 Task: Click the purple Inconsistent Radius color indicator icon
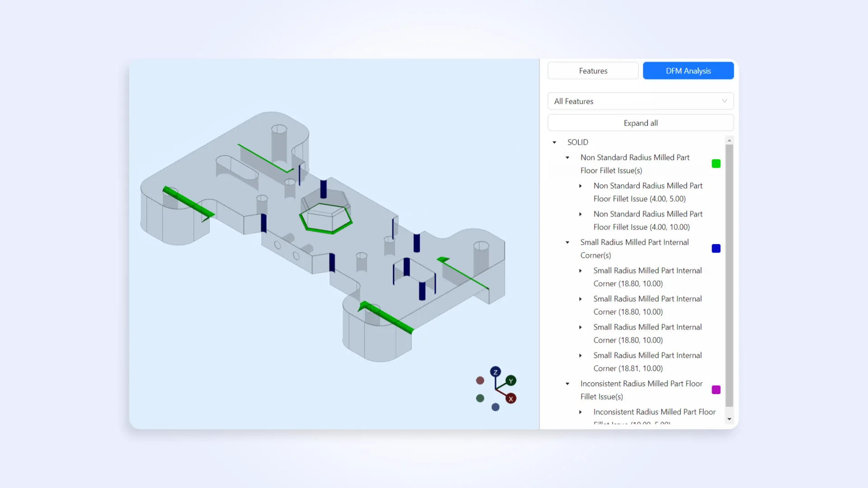tap(716, 389)
